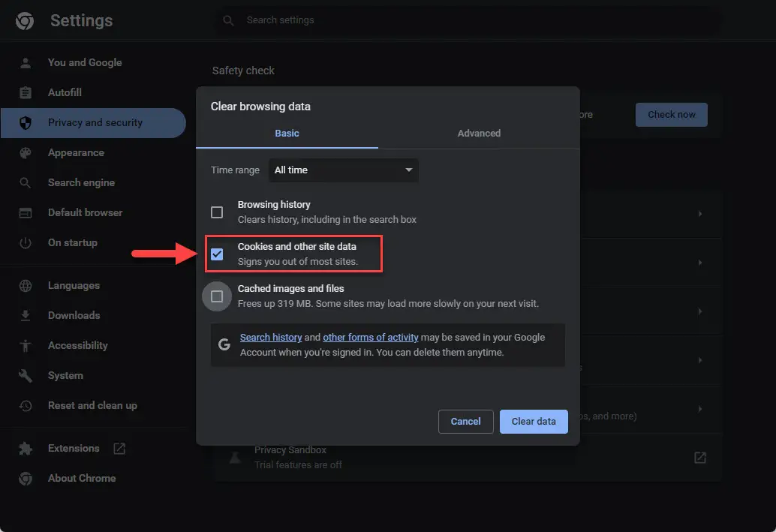Screen dimensions: 776x532
Task: Click the Appearance palette icon
Action: point(26,153)
